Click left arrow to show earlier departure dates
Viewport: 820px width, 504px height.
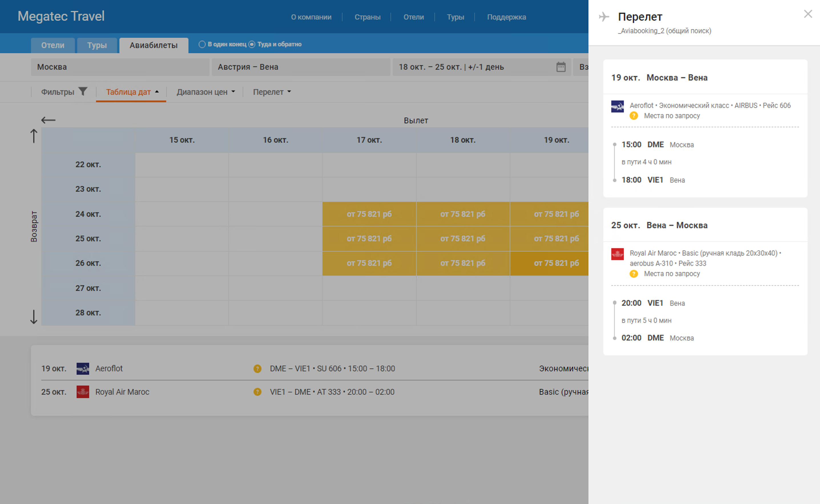[48, 120]
